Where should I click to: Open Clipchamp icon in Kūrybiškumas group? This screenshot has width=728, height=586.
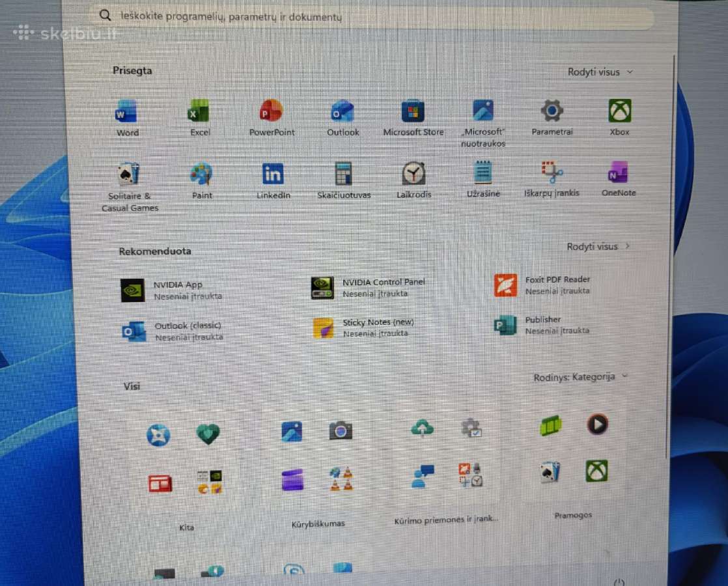click(292, 480)
